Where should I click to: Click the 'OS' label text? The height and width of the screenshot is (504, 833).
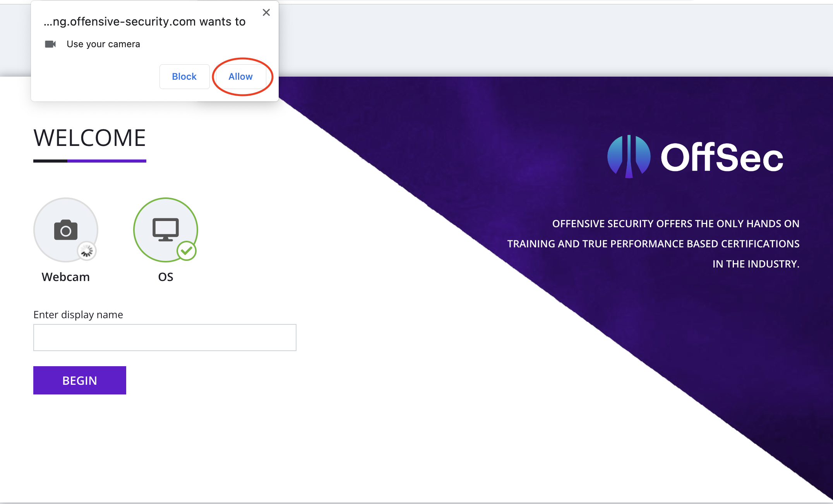pos(166,277)
